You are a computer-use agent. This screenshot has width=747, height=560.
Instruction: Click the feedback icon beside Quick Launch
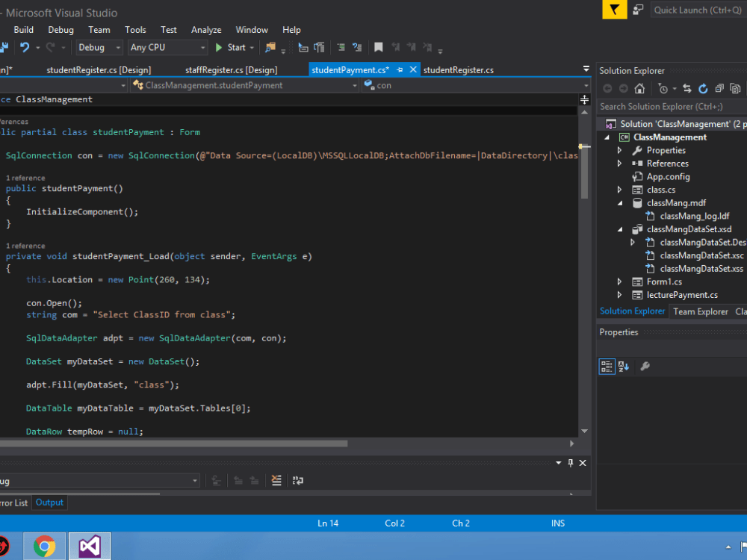[638, 10]
